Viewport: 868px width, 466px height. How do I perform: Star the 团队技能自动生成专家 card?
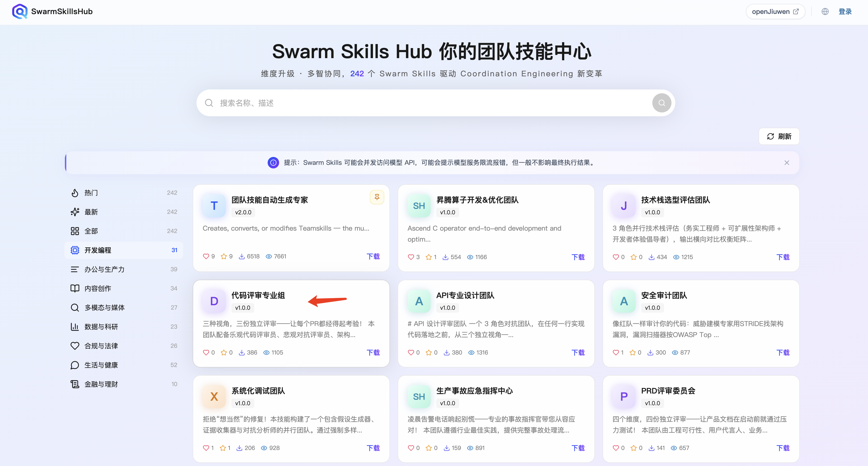223,256
